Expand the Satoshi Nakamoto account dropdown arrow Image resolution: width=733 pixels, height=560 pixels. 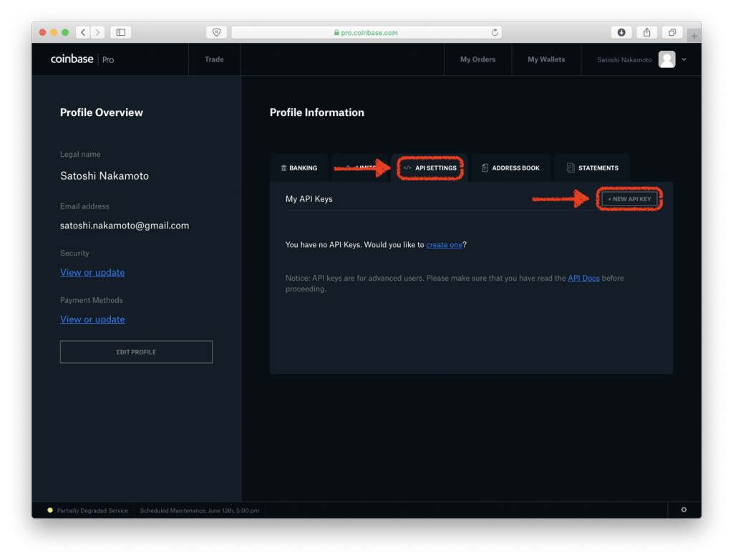(684, 59)
